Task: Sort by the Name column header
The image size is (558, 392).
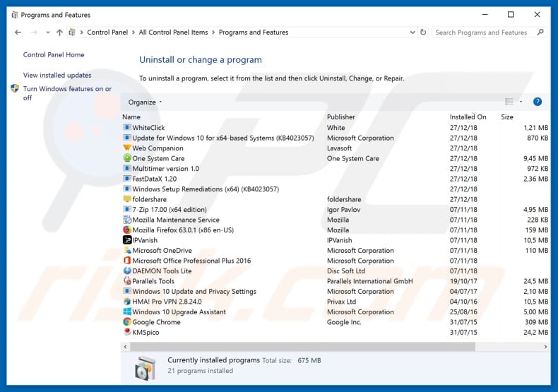Action: [x=131, y=117]
